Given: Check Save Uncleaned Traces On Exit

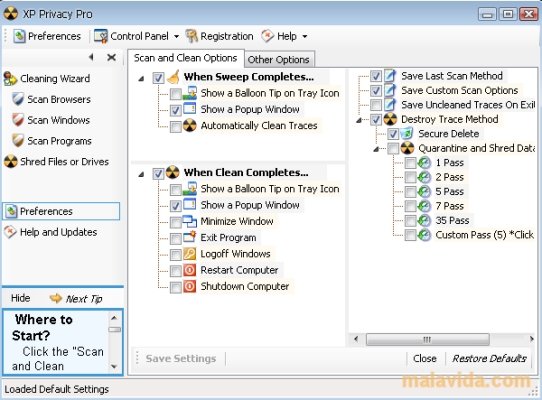Looking at the screenshot, I should tap(376, 105).
